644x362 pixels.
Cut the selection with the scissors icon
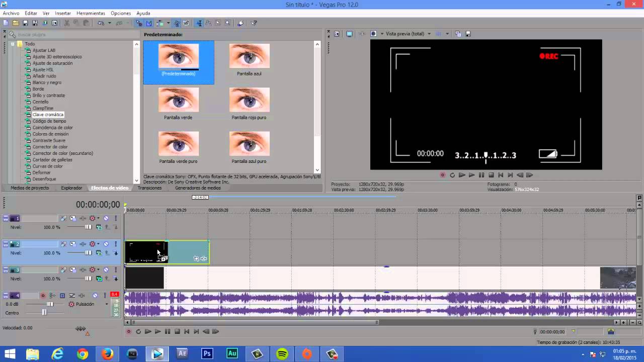66,23
